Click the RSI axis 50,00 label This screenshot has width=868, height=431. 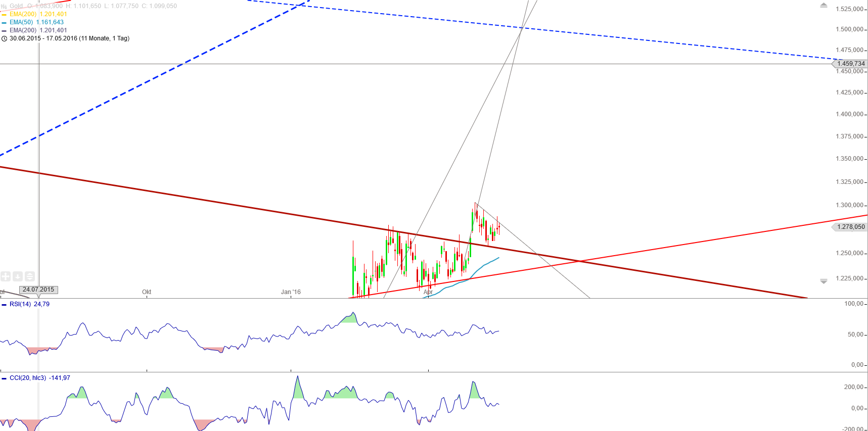(x=855, y=334)
